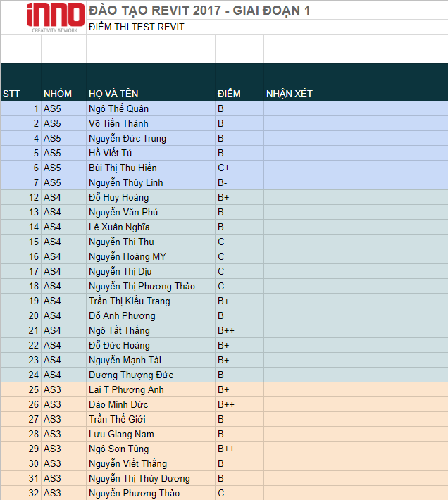Click the ĐIỂM column header cell
The image size is (448, 500).
click(230, 94)
